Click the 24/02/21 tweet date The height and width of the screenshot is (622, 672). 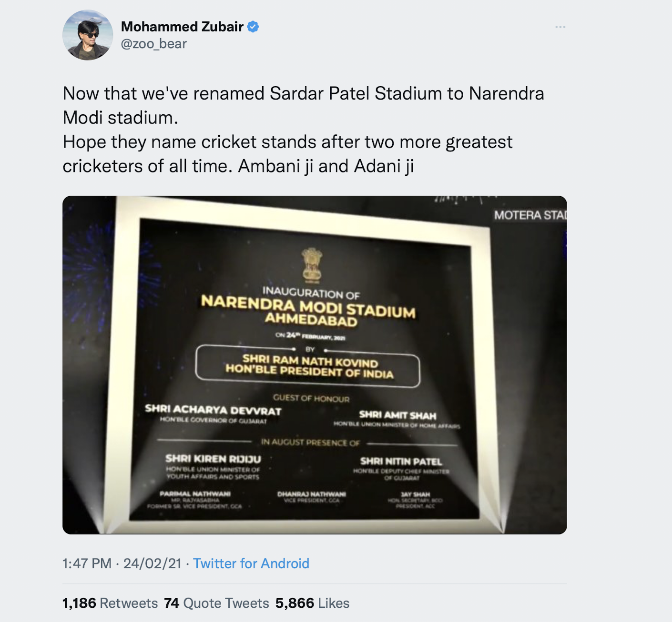coord(152,563)
